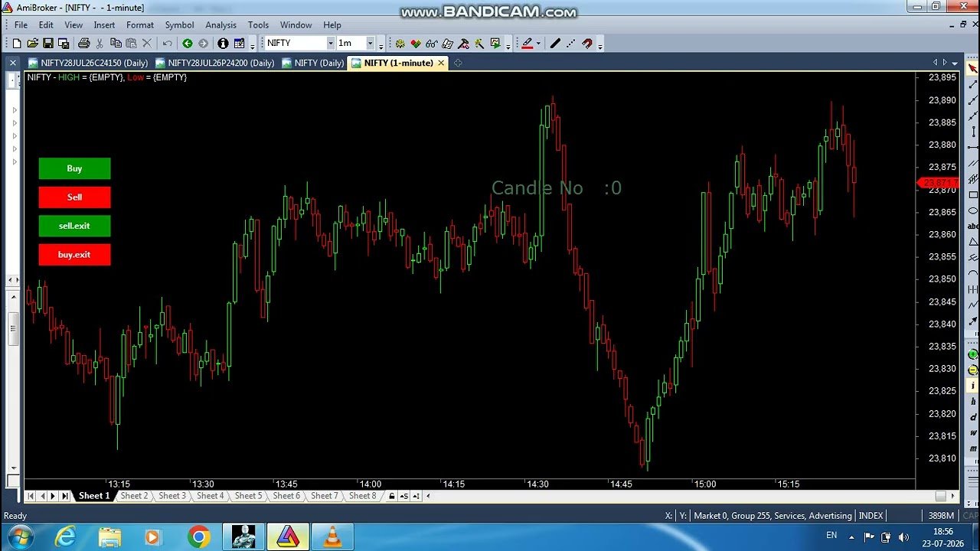980x551 pixels.
Task: Jump to last sheet with navigation arrow
Action: coord(65,496)
